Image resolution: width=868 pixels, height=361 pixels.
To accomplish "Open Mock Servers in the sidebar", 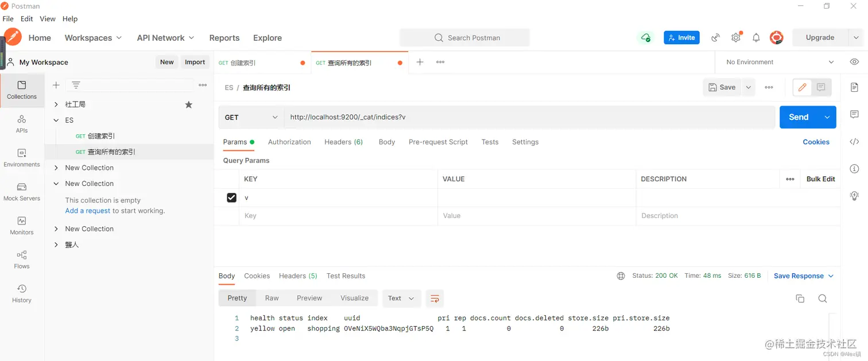I will click(x=22, y=192).
